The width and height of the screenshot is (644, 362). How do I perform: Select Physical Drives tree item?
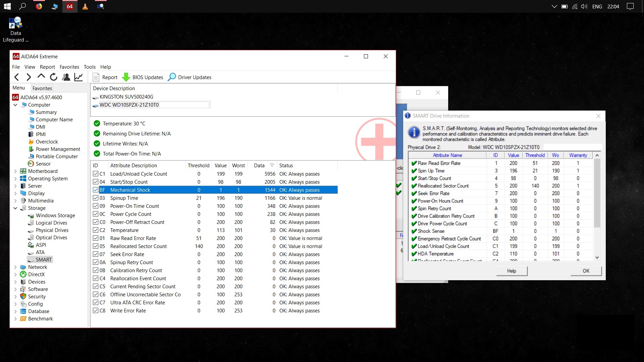52,230
